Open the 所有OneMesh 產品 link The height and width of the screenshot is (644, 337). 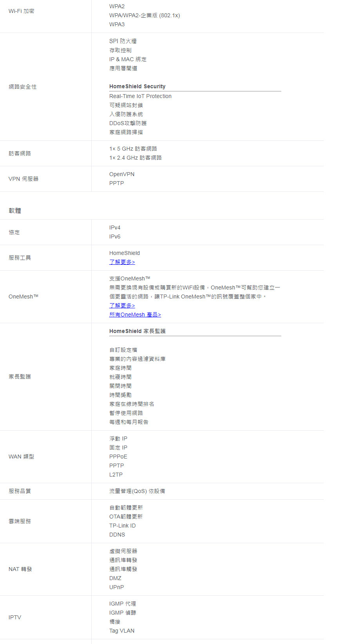tap(135, 315)
